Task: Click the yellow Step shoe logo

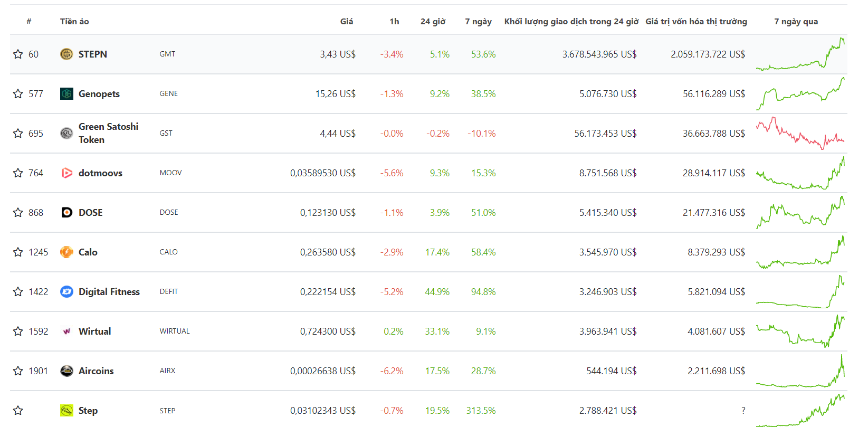Action: point(66,410)
